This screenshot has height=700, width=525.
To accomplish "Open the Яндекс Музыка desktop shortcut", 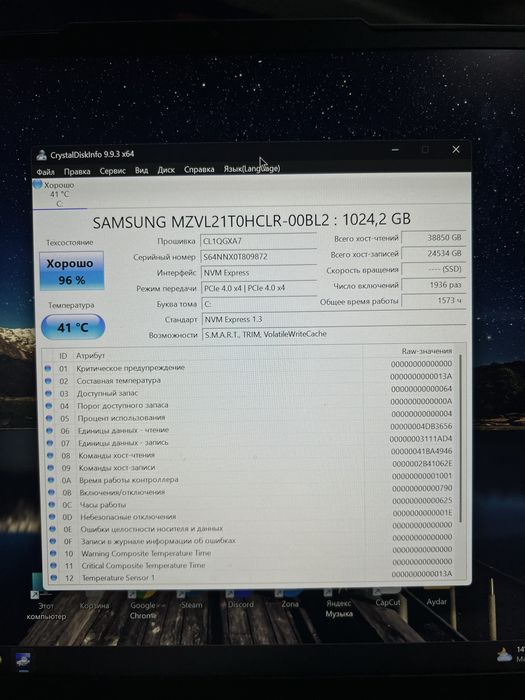I will (x=339, y=603).
